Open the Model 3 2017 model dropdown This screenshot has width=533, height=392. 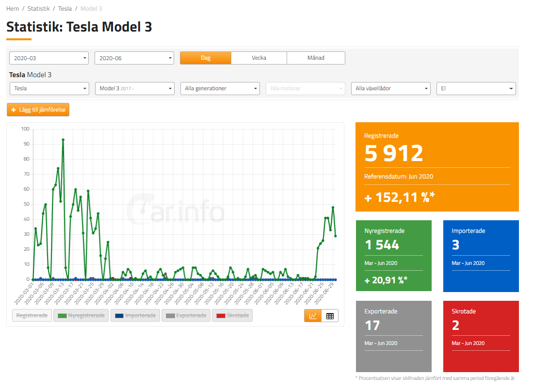135,88
